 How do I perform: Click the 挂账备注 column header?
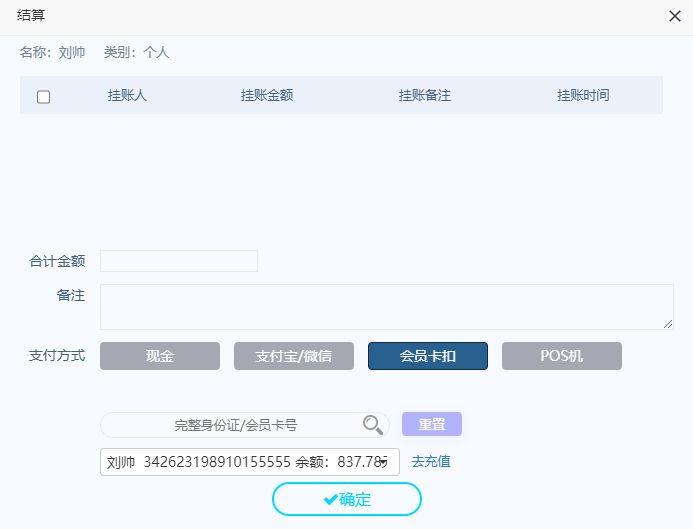(x=425, y=95)
